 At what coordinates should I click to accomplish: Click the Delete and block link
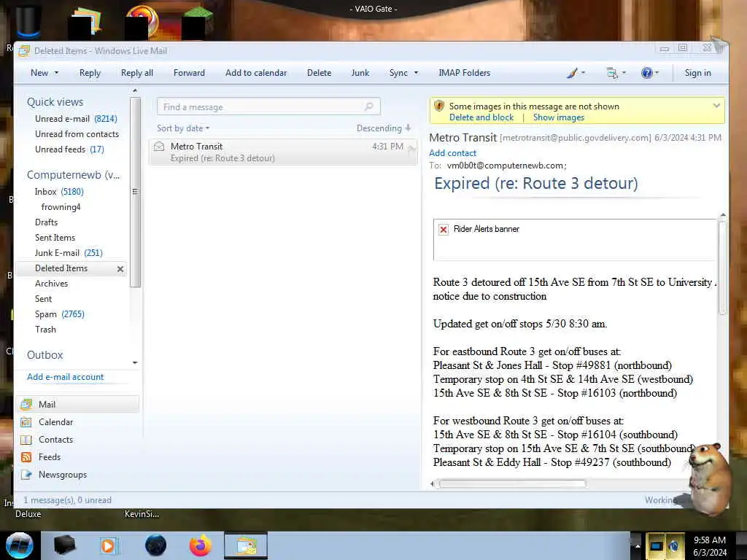[481, 117]
